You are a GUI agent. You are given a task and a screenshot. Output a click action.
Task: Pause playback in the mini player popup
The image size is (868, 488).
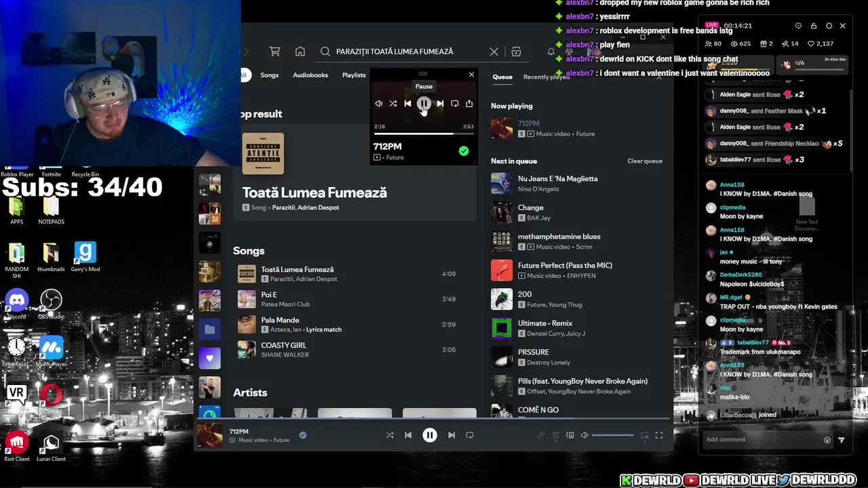pyautogui.click(x=423, y=104)
